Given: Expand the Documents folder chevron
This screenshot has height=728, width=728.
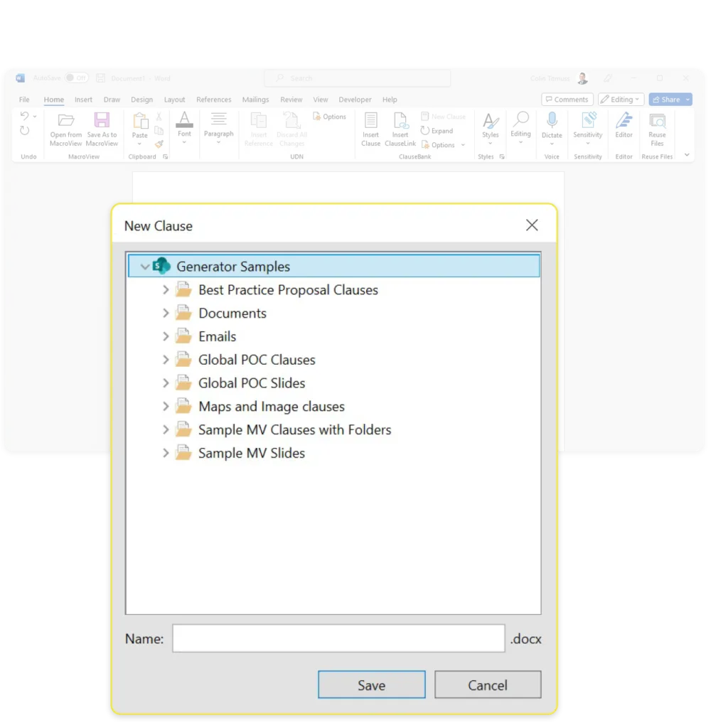Looking at the screenshot, I should coord(166,314).
